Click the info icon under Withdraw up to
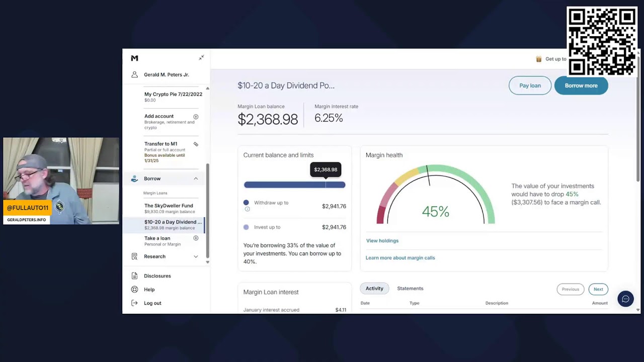This screenshot has width=644, height=362. [x=247, y=209]
